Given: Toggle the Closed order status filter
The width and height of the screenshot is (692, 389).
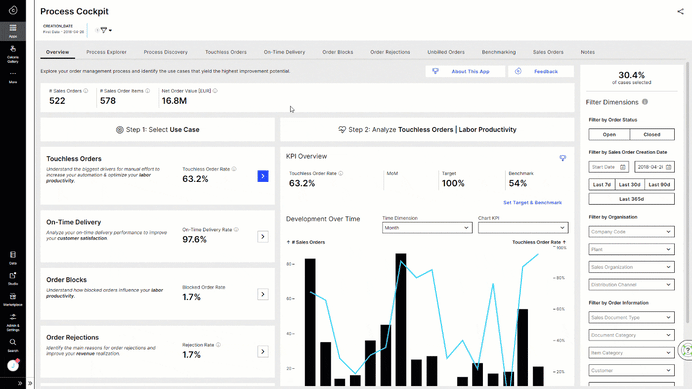Looking at the screenshot, I should tap(652, 134).
